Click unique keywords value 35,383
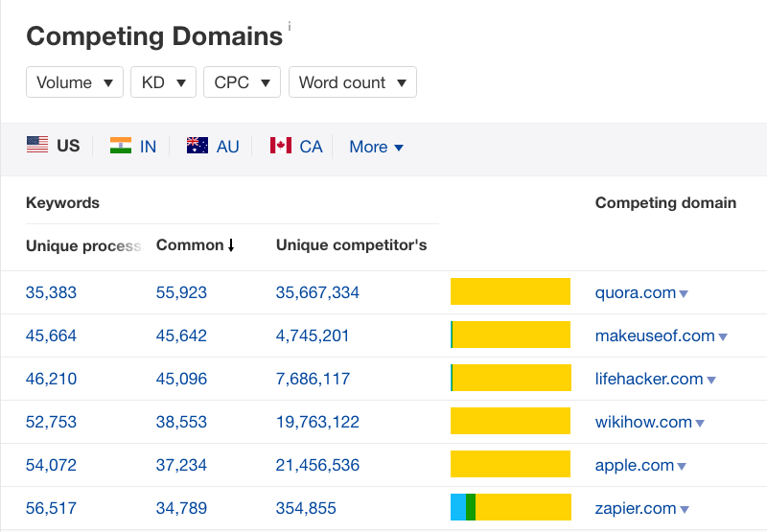Image resolution: width=767 pixels, height=532 pixels. coord(51,292)
